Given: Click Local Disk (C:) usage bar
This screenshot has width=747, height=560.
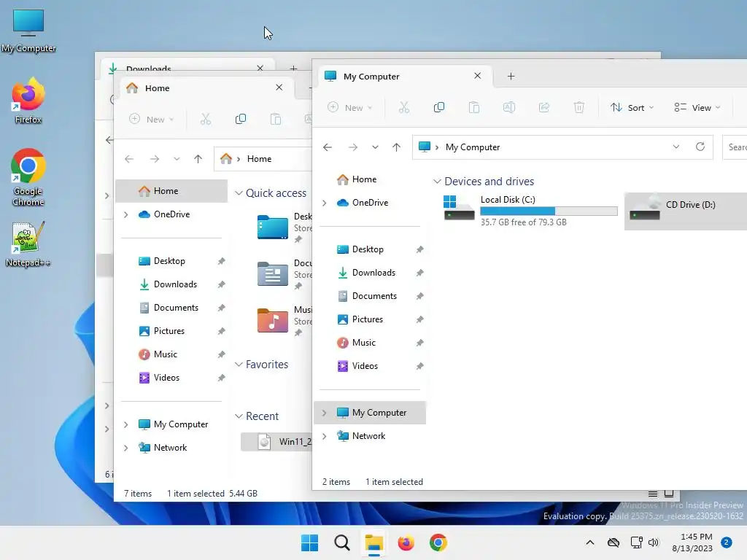Looking at the screenshot, I should (549, 211).
